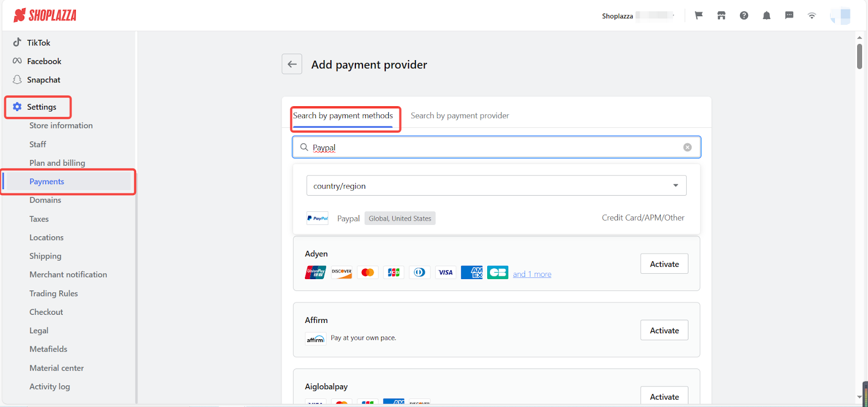Click the scrollbar down arrow
Screen dimensions: 868x407
pos(859,397)
